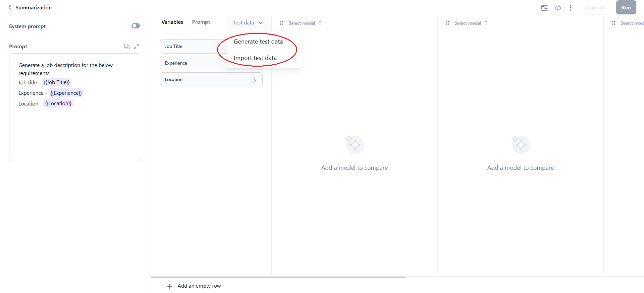Open second Select model dropdown
This screenshot has height=293, width=644.
pos(471,23)
